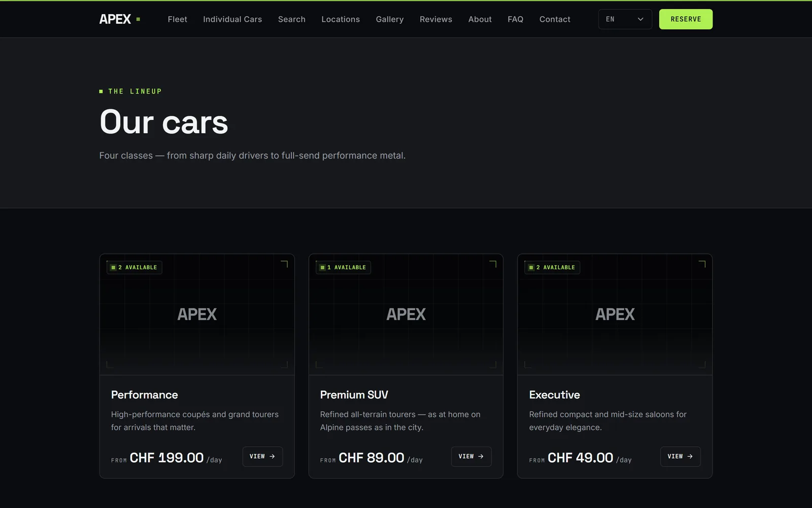Click the High-performance coupés description

point(195,421)
